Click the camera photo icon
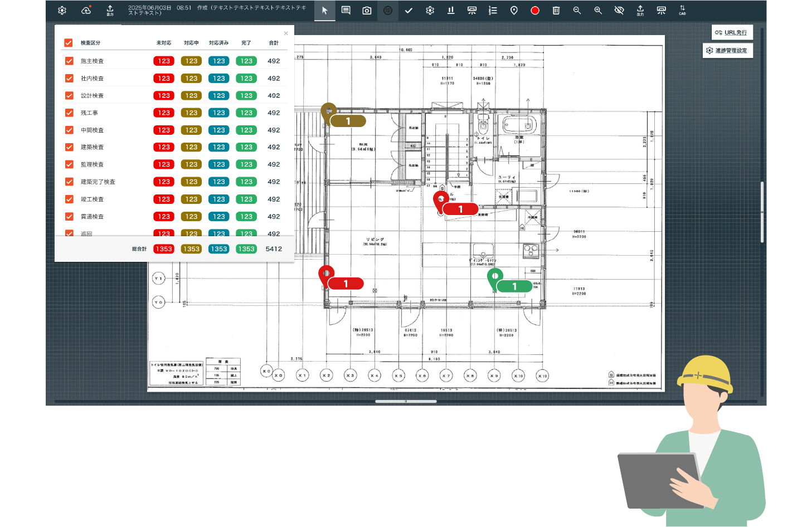The image size is (812, 527). (367, 11)
